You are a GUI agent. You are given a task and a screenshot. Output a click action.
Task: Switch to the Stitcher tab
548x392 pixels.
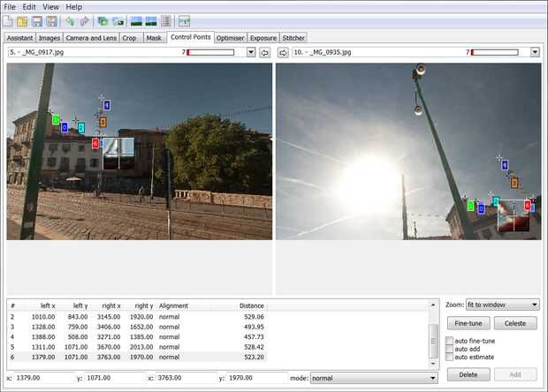click(293, 38)
